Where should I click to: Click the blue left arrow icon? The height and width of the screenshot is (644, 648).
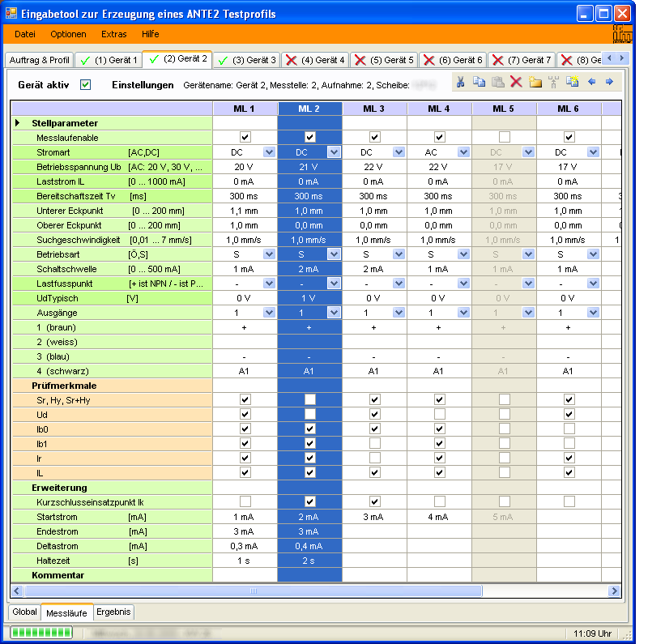coord(591,82)
